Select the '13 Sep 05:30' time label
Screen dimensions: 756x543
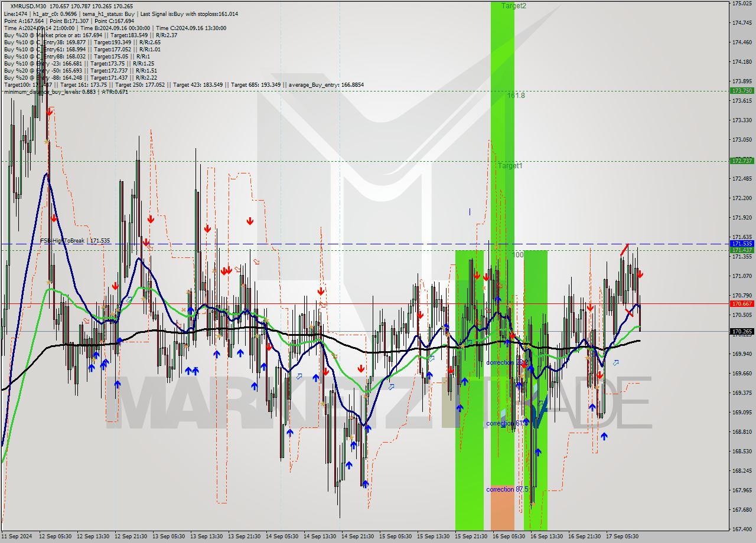tap(168, 536)
